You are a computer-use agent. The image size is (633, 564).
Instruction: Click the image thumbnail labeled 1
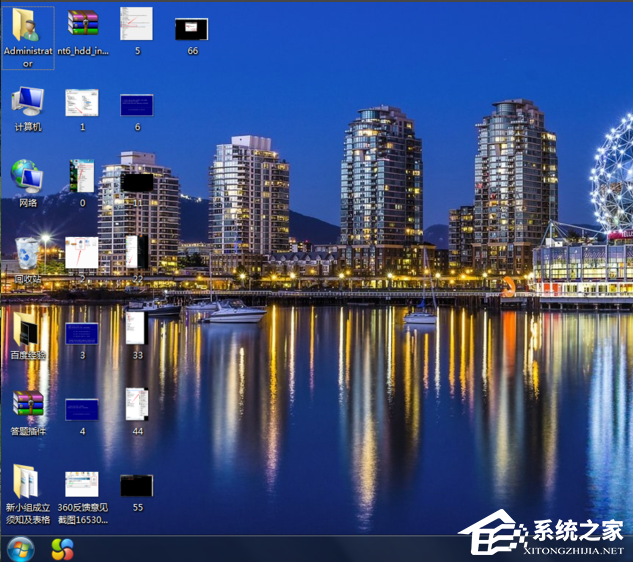[x=82, y=103]
